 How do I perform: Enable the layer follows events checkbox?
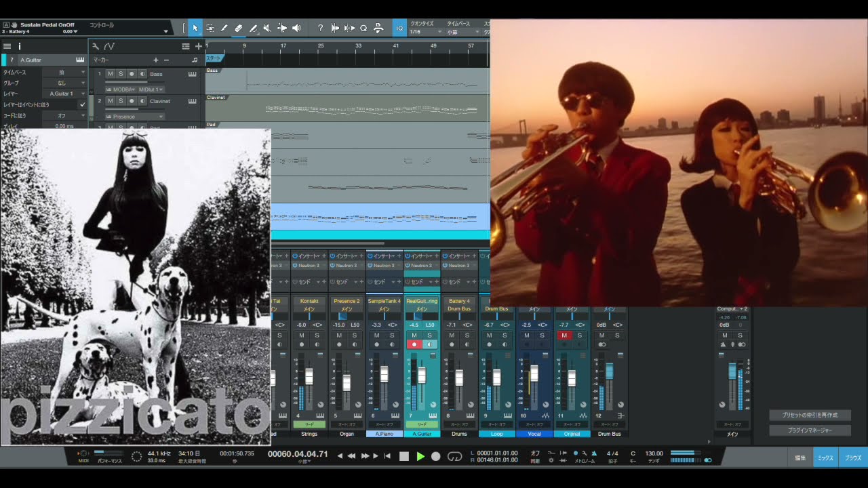click(82, 105)
